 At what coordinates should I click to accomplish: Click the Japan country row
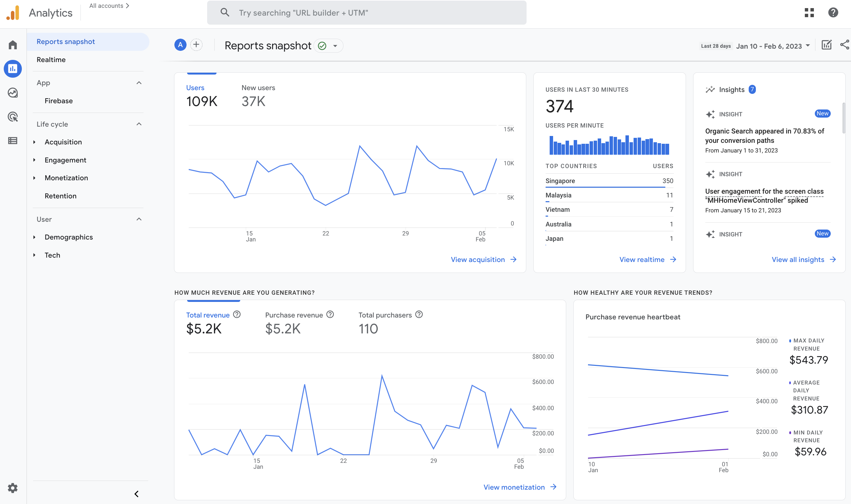(x=609, y=238)
